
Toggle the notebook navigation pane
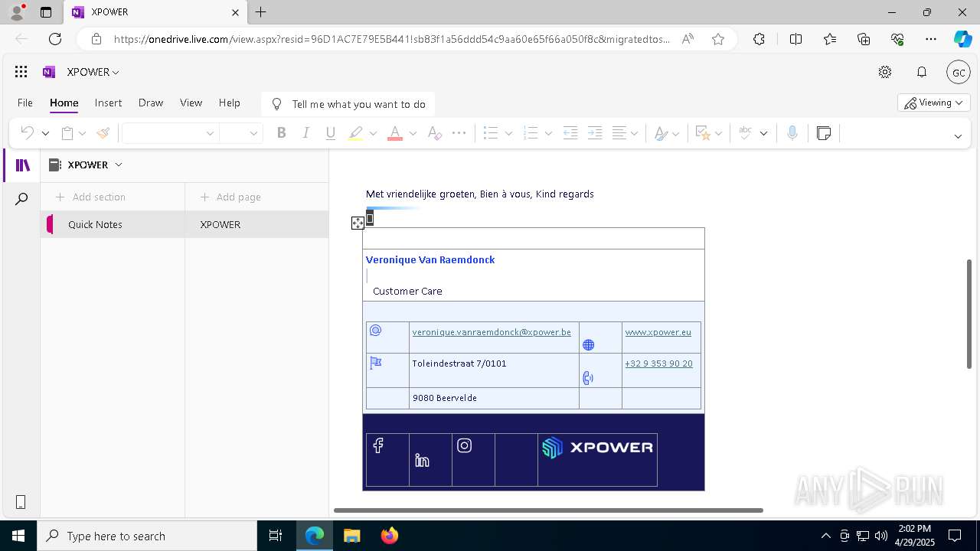[x=23, y=165]
